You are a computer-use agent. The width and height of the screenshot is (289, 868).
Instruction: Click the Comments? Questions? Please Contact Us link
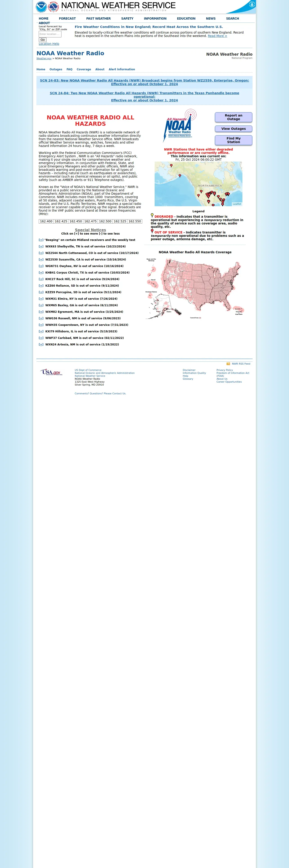coord(100,394)
